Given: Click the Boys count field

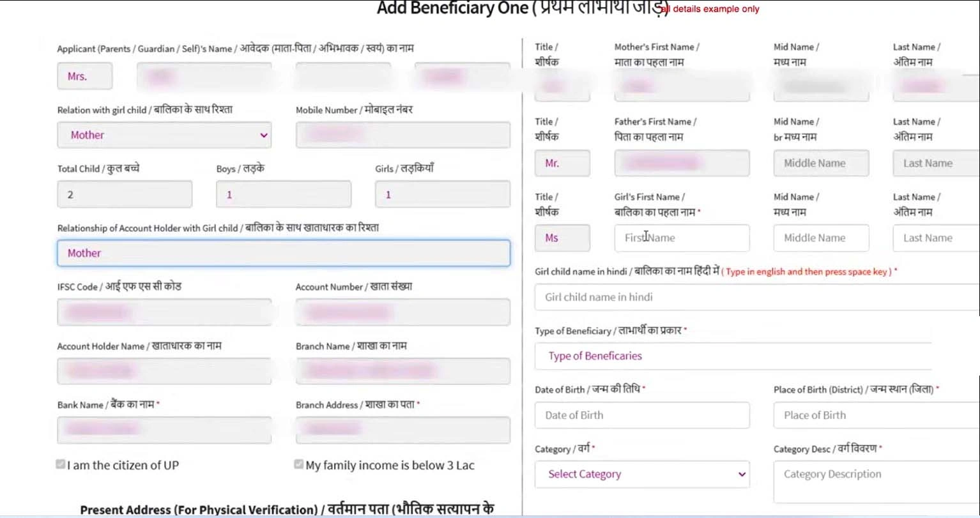Looking at the screenshot, I should (x=284, y=195).
